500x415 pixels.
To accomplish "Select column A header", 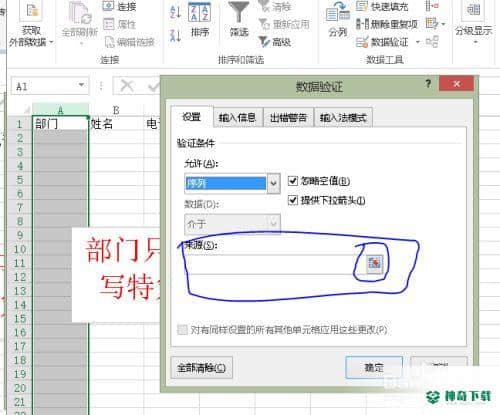I will click(60, 110).
